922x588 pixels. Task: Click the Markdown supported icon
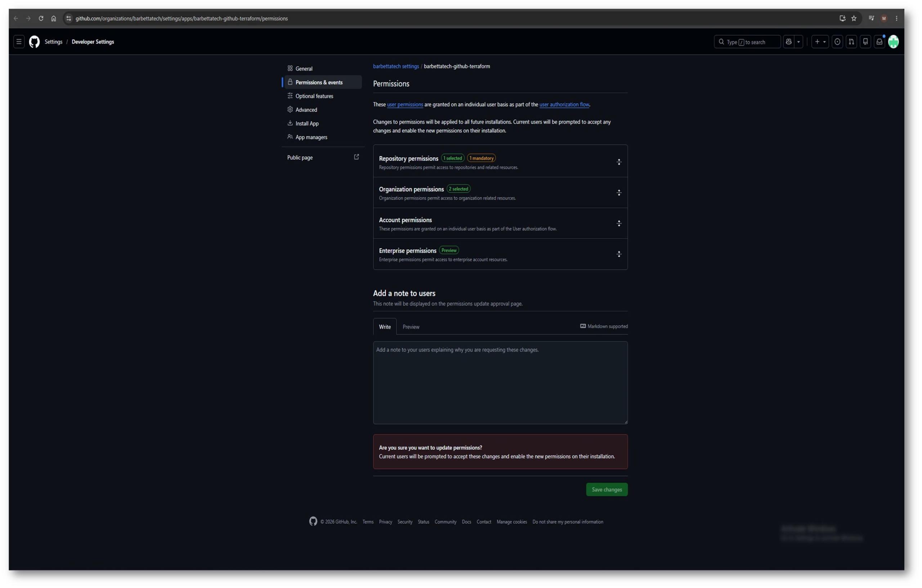click(x=583, y=326)
